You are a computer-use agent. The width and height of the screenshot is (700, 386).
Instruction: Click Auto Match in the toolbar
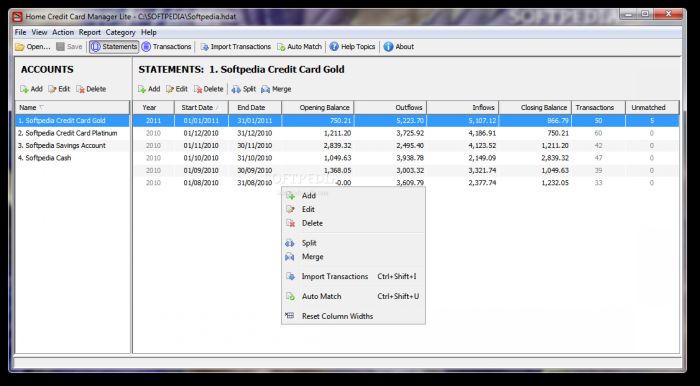(x=299, y=47)
